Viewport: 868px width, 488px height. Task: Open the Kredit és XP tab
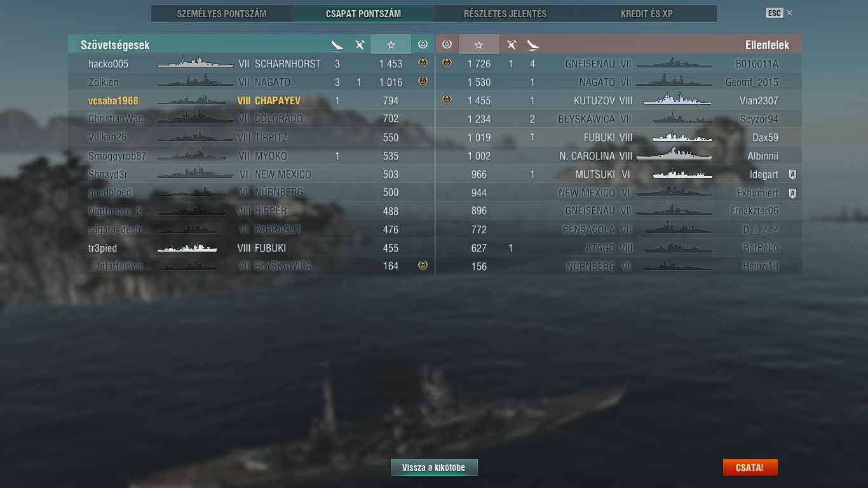pyautogui.click(x=647, y=13)
